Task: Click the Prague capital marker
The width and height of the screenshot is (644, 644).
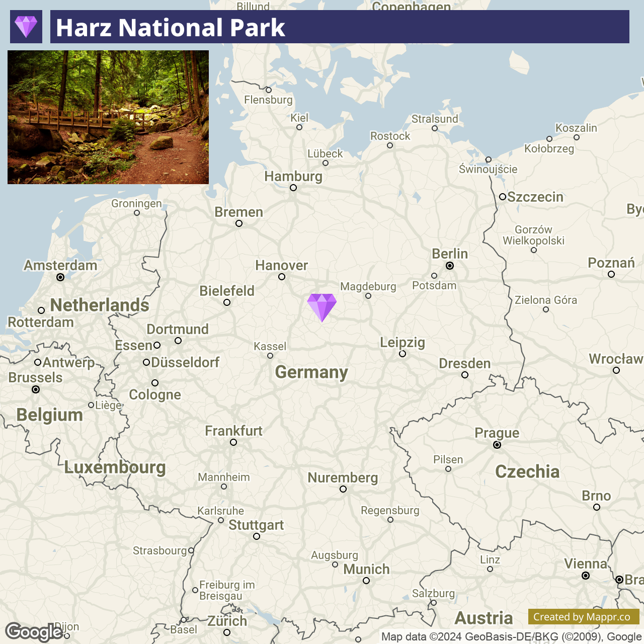Action: tap(497, 445)
